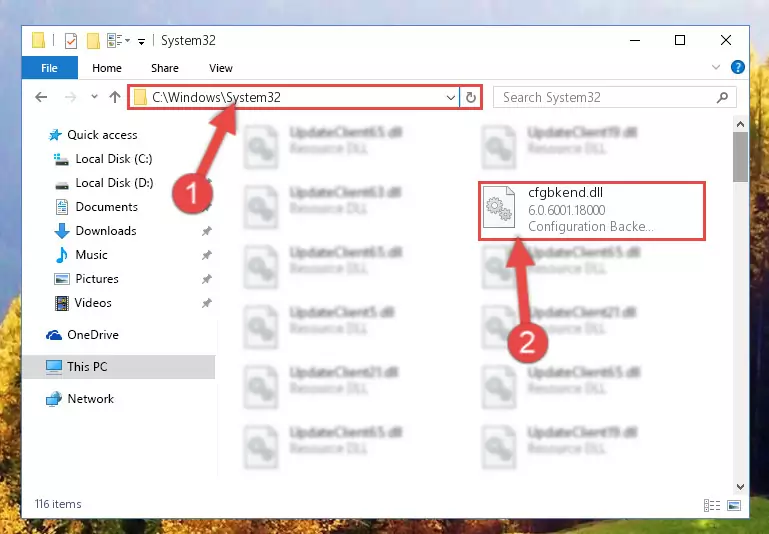Image resolution: width=769 pixels, height=534 pixels.
Task: Open the Share ribbon tab
Action: [164, 68]
